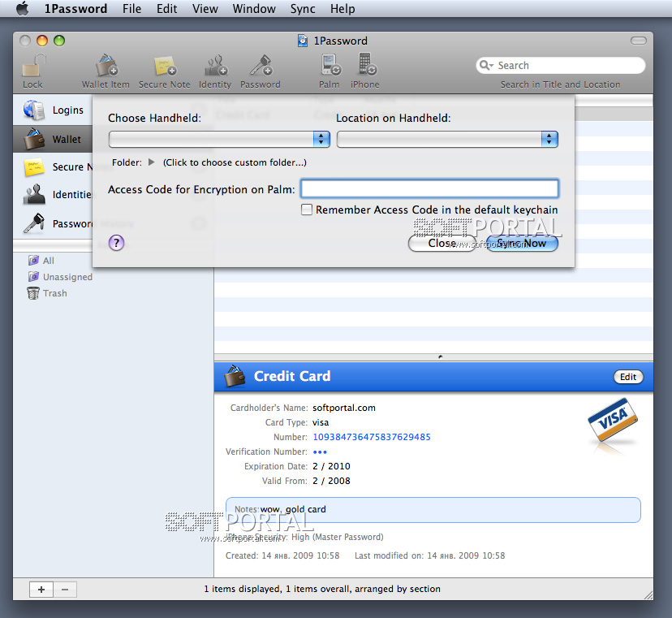672x618 pixels.
Task: Click the Access Code for Encryption field
Action: 429,188
